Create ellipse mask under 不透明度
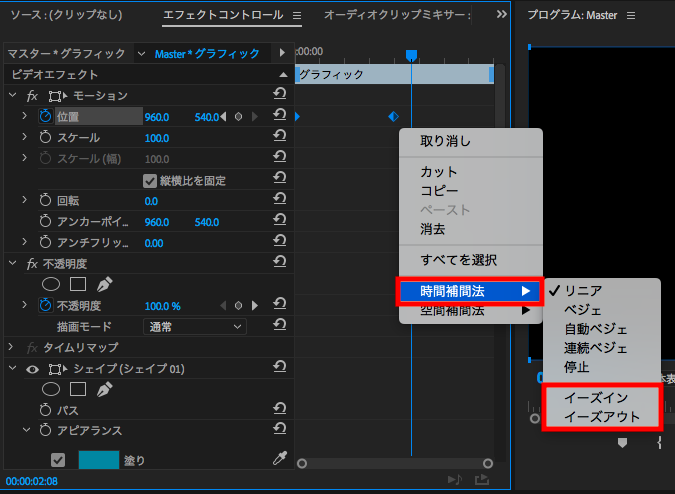The image size is (675, 494). (51, 284)
